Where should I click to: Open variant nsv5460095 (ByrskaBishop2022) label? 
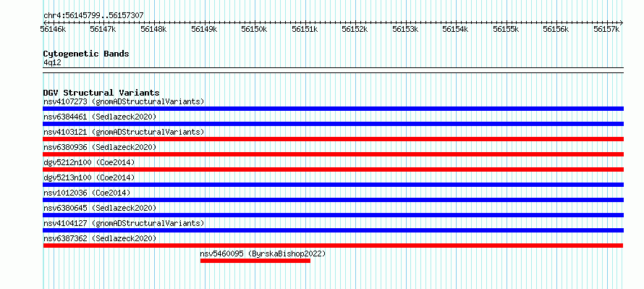click(263, 254)
